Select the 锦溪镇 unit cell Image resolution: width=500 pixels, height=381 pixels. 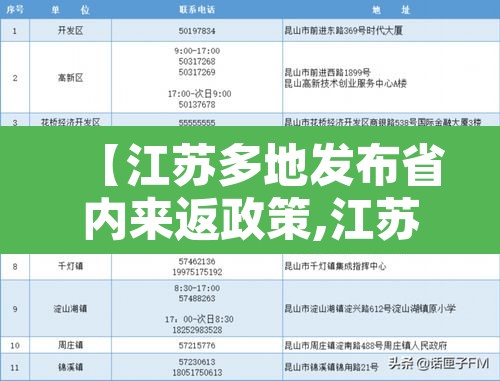[70, 367]
